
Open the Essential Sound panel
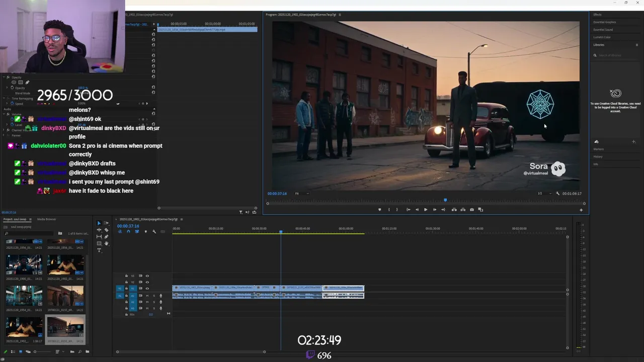(603, 30)
